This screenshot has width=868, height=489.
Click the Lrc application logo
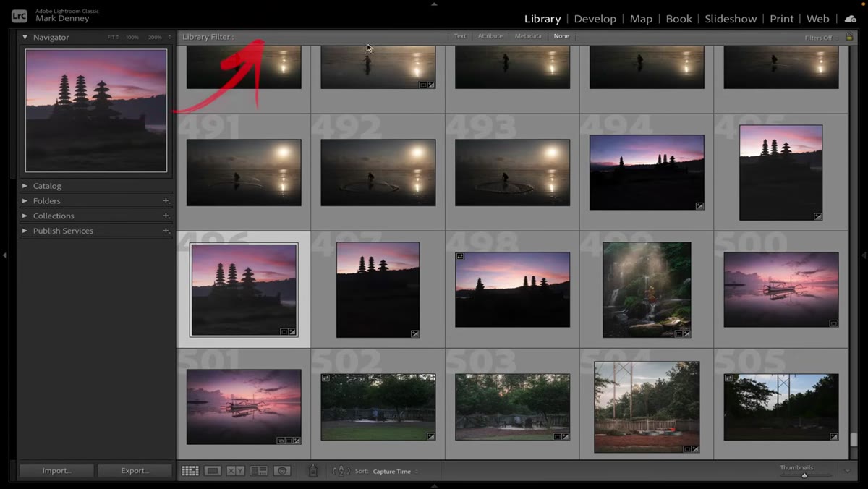pyautogui.click(x=20, y=16)
